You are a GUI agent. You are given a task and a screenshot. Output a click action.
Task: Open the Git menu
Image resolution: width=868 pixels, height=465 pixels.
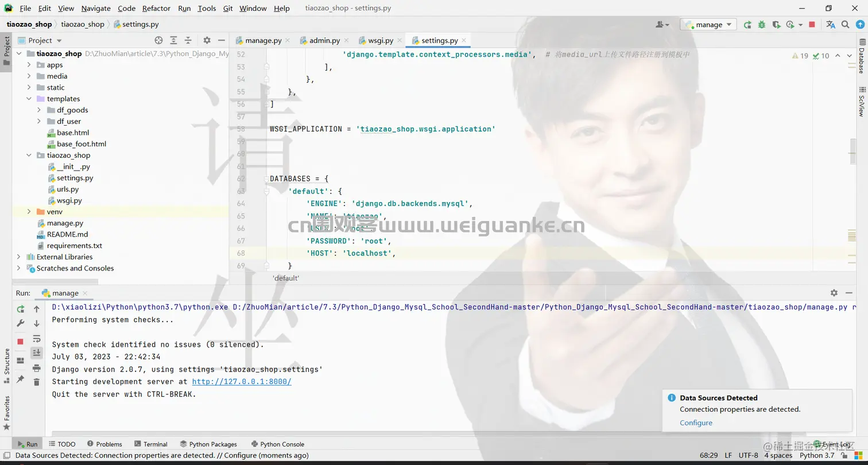(x=228, y=8)
